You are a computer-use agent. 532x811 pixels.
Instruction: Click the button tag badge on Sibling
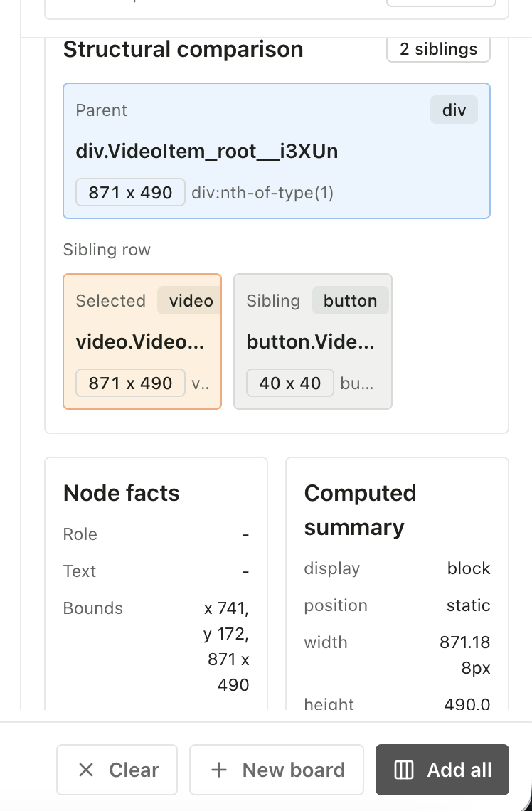point(351,300)
